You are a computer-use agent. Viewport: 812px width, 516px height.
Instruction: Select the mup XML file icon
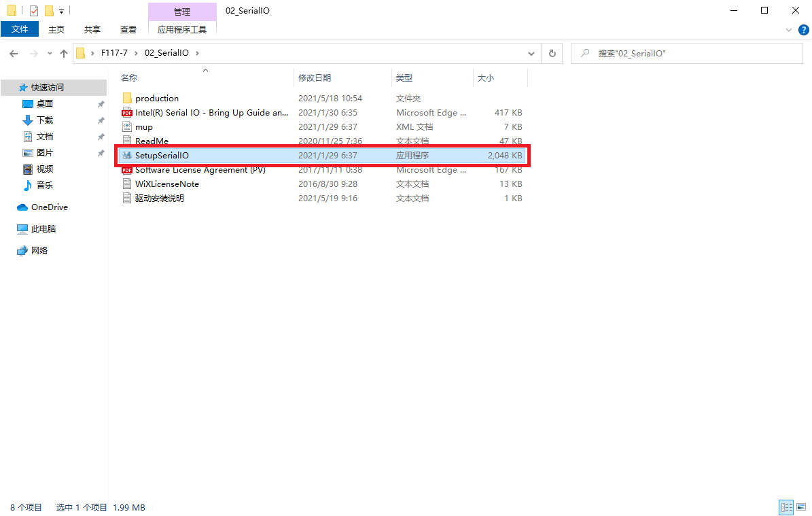tap(127, 126)
